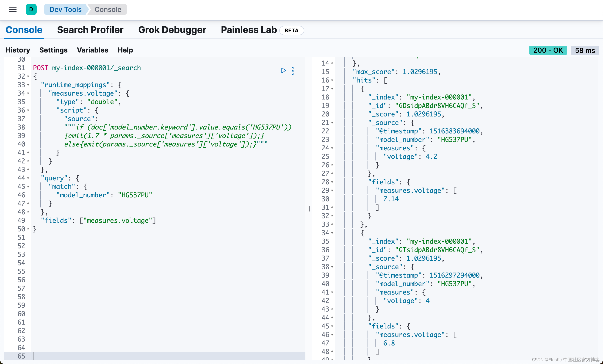This screenshot has height=364, width=603.
Task: Click line 65 in the request editor
Action: [x=98, y=356]
